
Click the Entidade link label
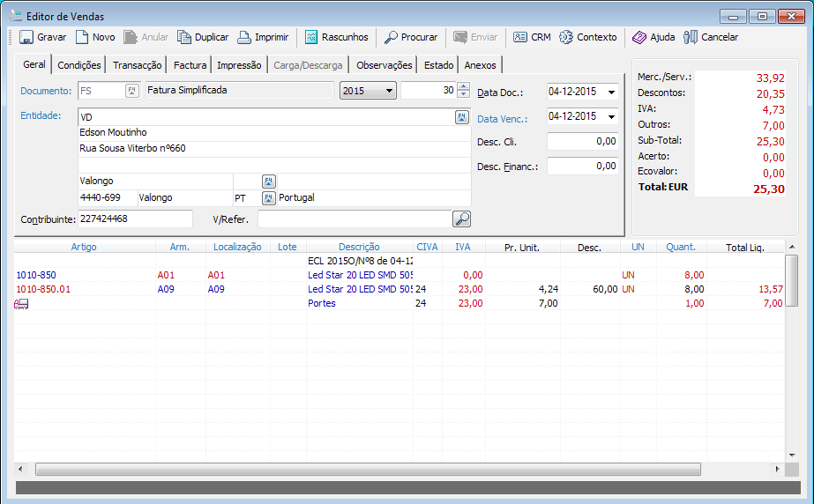40,115
